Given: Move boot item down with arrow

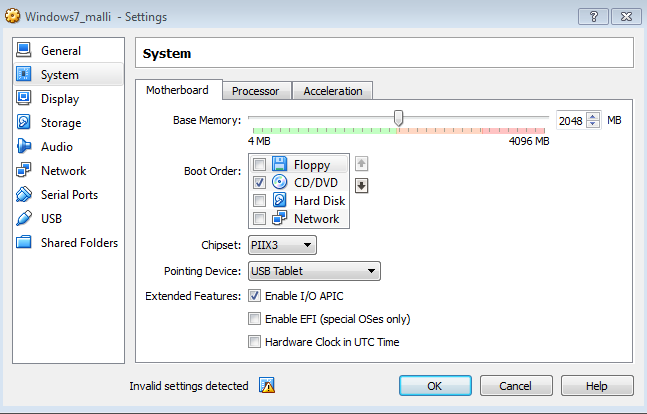Looking at the screenshot, I should [x=362, y=184].
